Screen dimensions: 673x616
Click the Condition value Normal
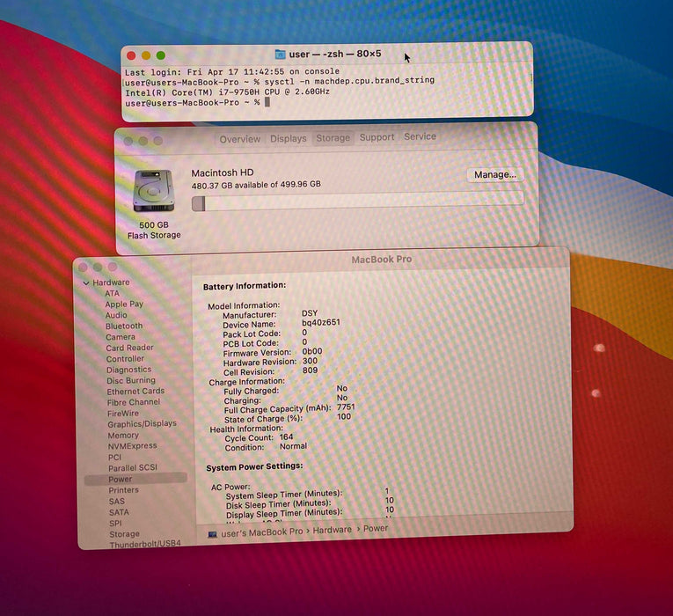(x=293, y=446)
